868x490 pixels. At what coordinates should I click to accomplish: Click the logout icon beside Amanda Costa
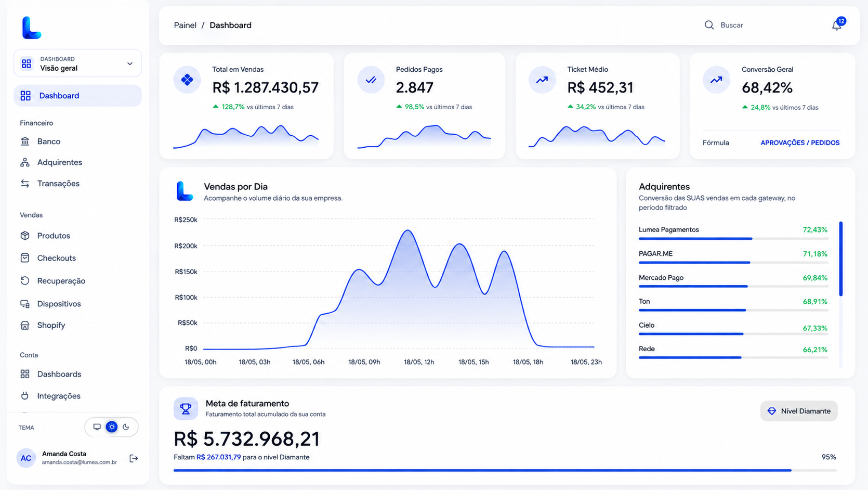coord(134,458)
